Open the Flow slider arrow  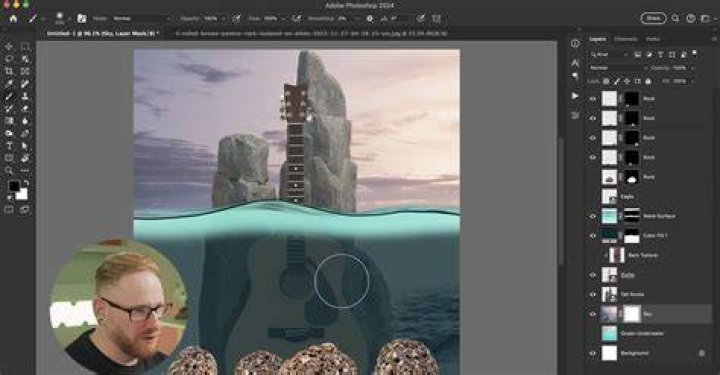283,18
